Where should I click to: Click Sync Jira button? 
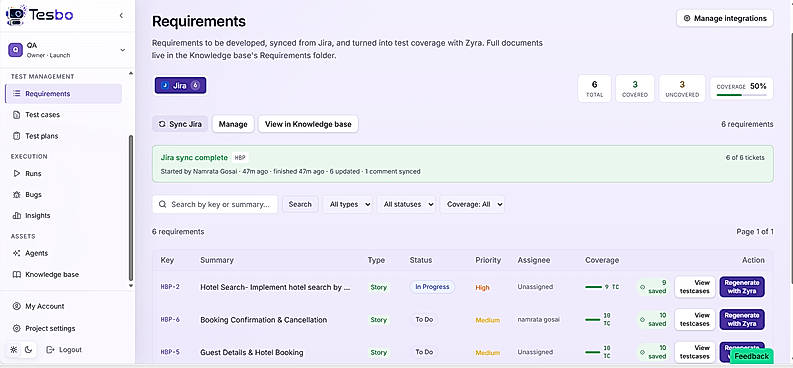click(180, 124)
